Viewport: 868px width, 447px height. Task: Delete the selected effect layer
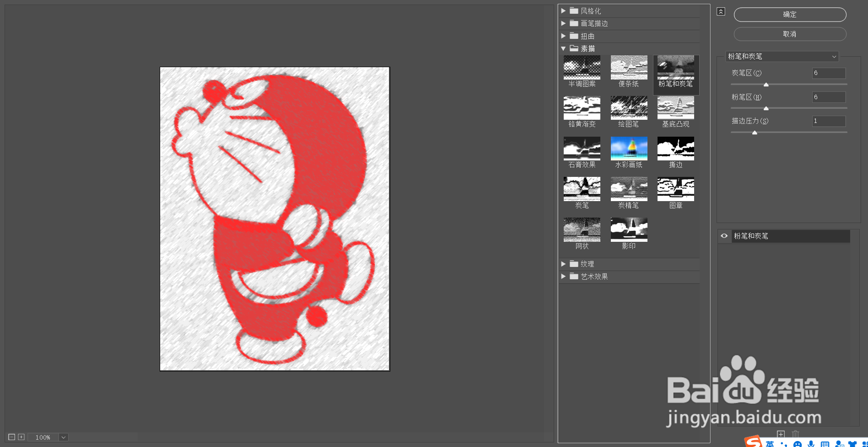[796, 434]
